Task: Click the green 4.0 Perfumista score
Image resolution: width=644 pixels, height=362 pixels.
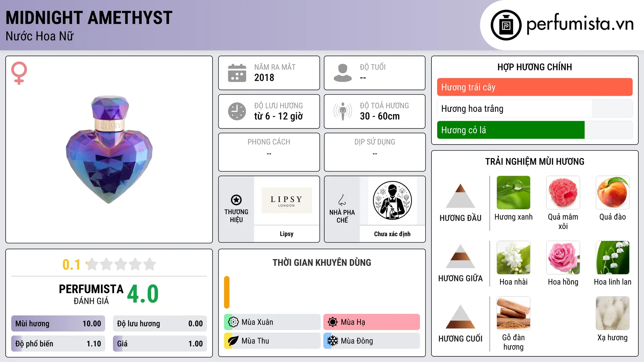Action: pos(143,294)
